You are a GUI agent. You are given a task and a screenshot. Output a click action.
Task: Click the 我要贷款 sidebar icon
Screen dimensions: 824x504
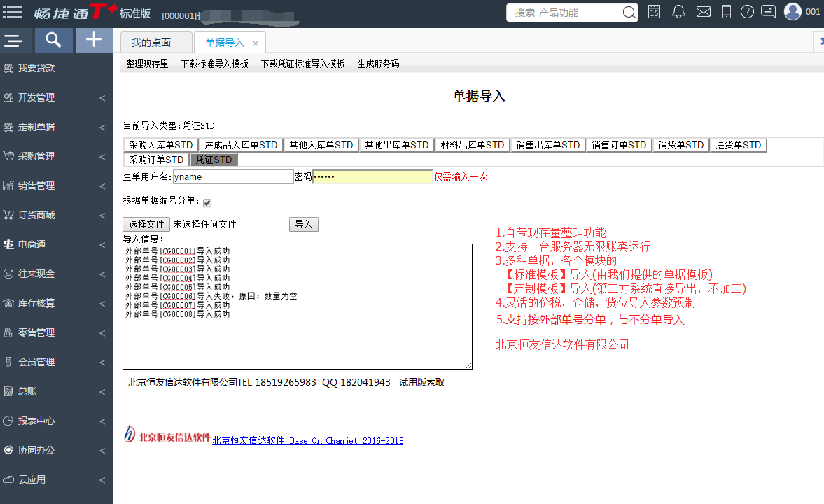8,68
